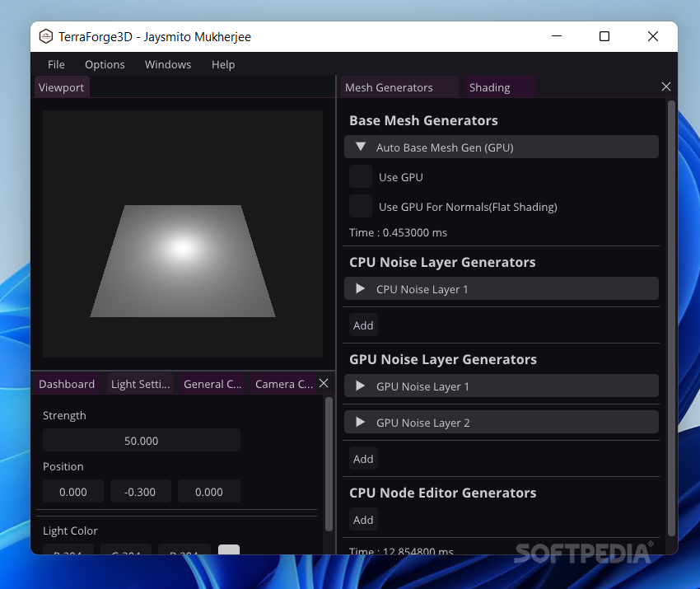Image resolution: width=700 pixels, height=589 pixels.
Task: Open the Windows menu
Action: 168,64
